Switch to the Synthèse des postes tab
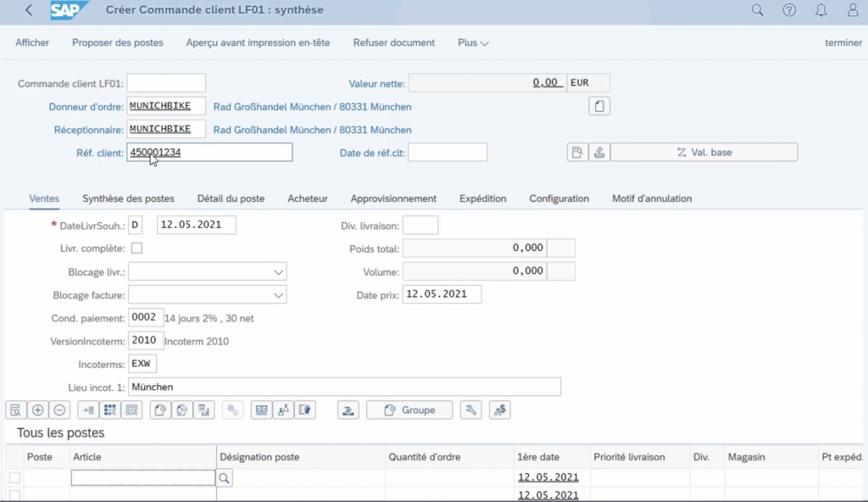Screen dimensions: 868x502 (128, 198)
